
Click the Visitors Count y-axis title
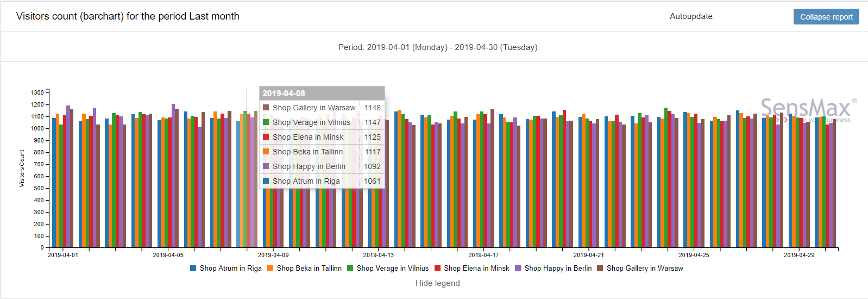click(x=22, y=169)
